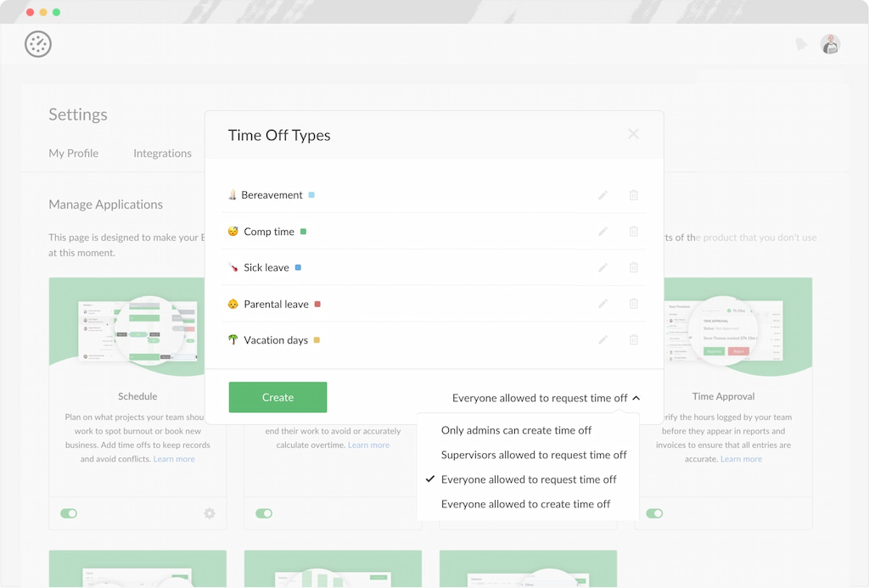Edit the Bereavement time off type
This screenshot has width=869, height=588.
click(x=603, y=194)
